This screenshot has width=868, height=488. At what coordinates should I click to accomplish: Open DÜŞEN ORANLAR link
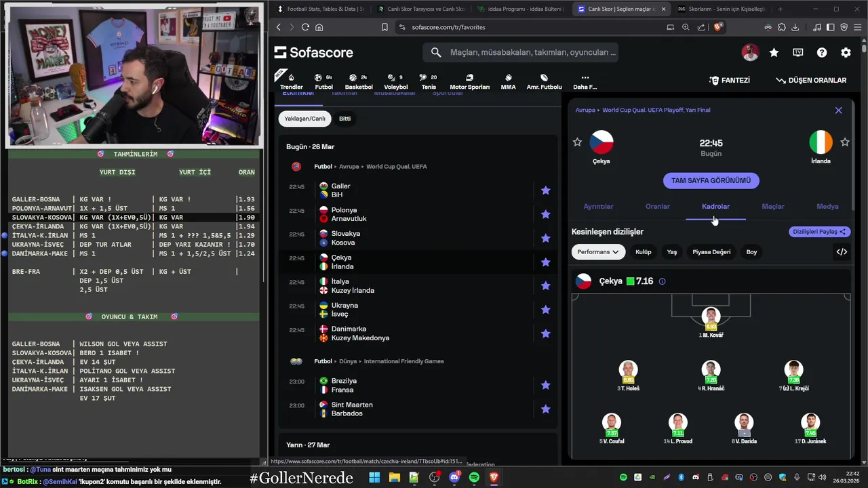(x=811, y=80)
